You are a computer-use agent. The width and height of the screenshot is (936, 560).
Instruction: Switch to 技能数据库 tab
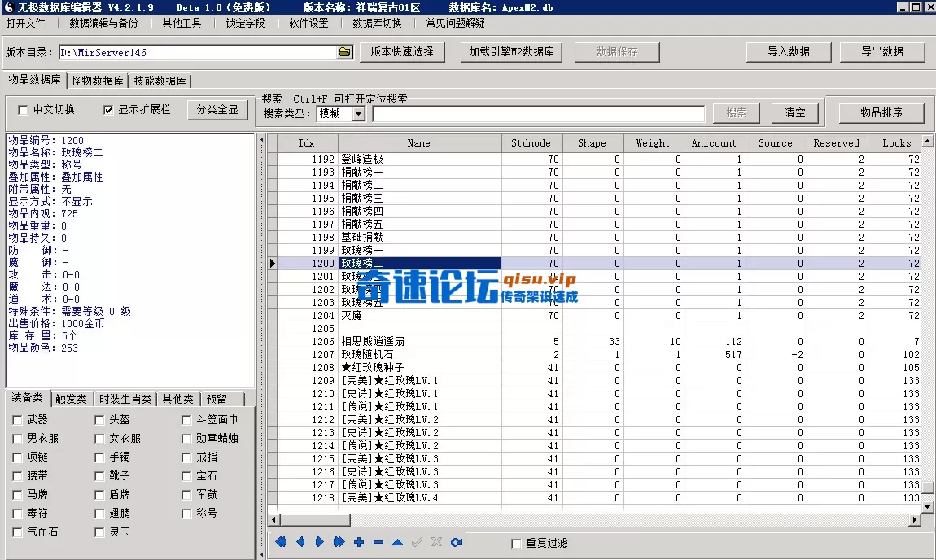[x=160, y=81]
